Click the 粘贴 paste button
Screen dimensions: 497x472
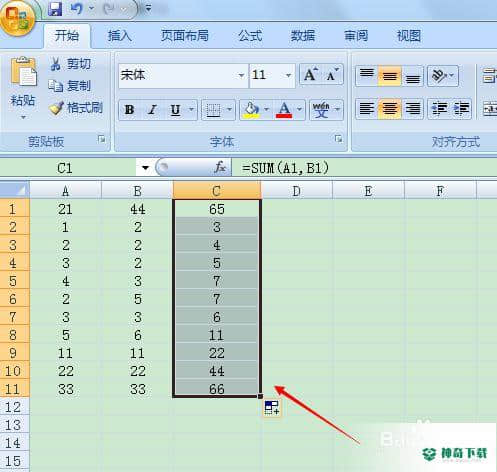[23, 88]
